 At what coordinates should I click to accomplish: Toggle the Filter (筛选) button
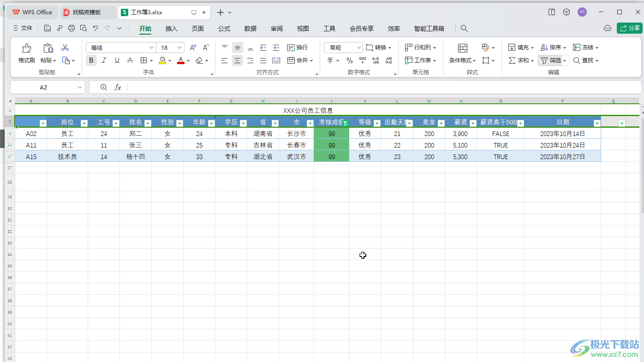[551, 60]
